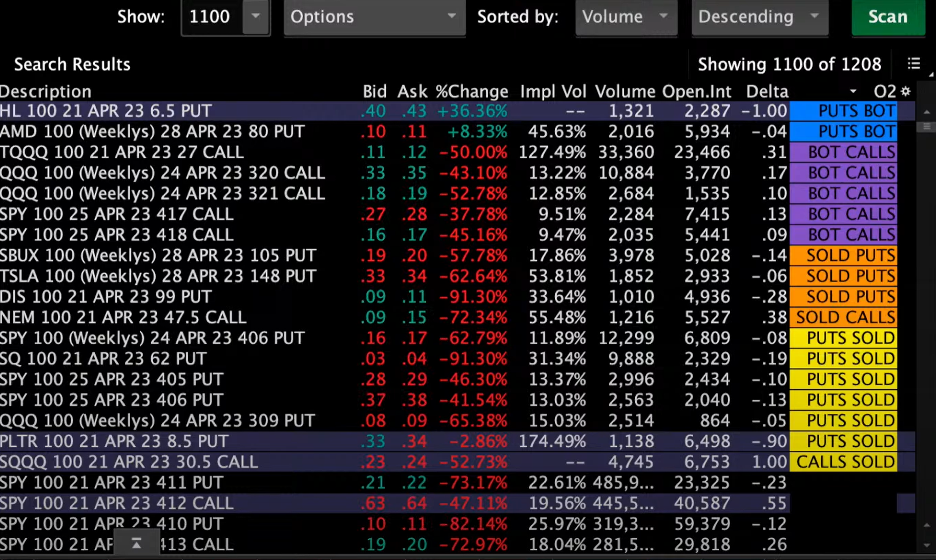Click upper scrollbar up arrow
The width and height of the screenshot is (936, 560).
(x=927, y=112)
